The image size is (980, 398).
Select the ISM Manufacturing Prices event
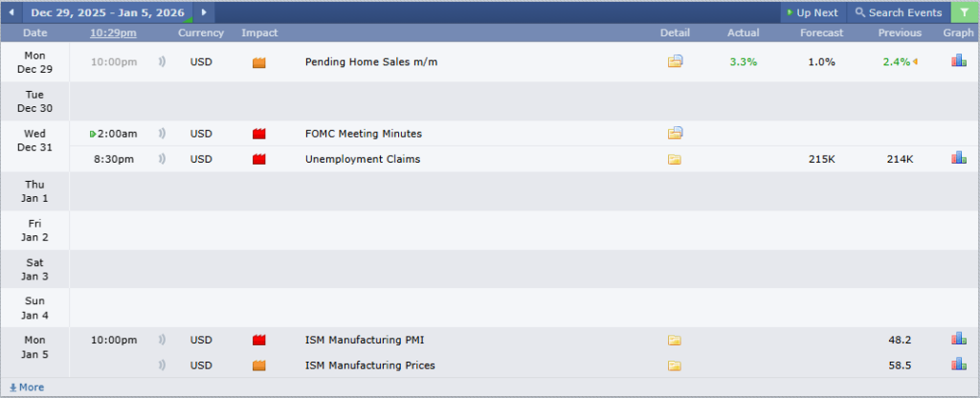[x=369, y=365]
